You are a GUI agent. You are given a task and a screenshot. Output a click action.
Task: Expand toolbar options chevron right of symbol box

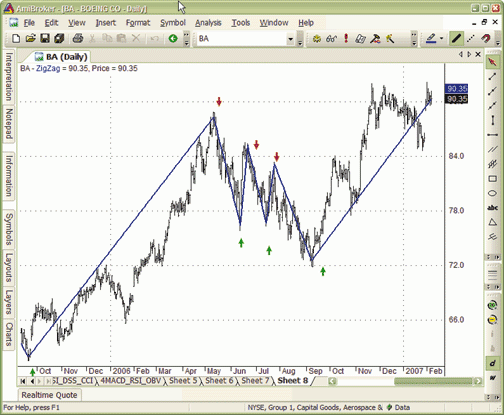coord(300,39)
